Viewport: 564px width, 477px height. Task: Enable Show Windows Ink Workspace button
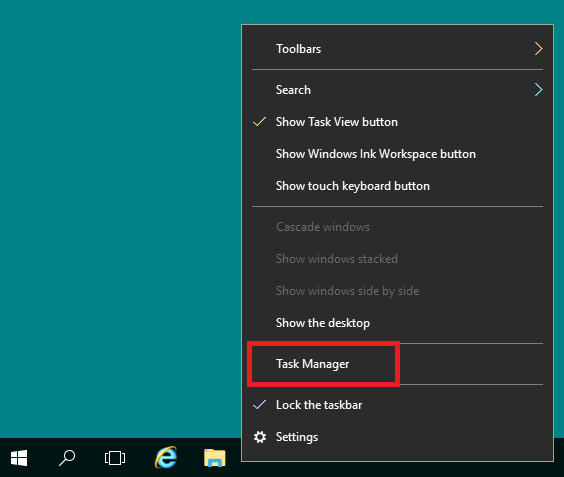click(x=397, y=154)
